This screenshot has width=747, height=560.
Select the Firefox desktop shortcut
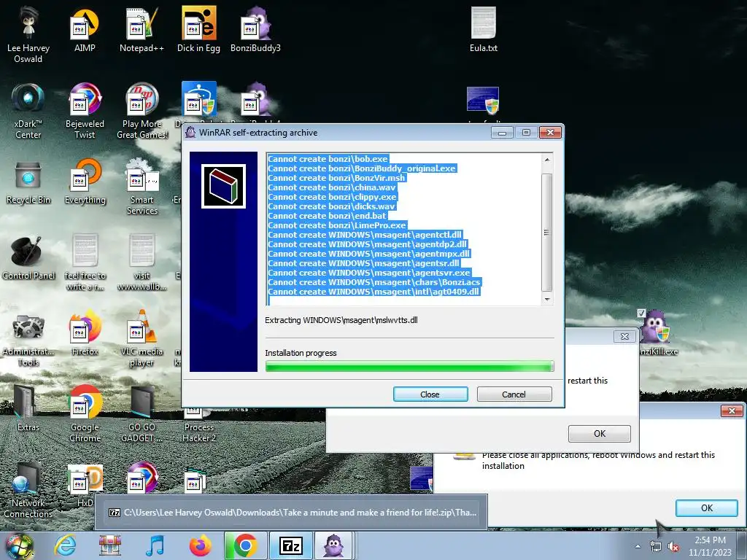[x=85, y=333]
